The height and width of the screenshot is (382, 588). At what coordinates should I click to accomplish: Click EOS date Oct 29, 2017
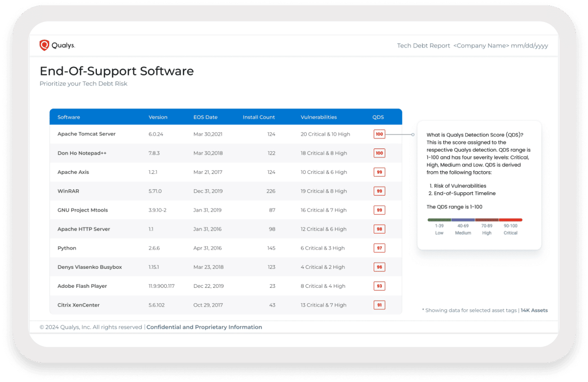[x=208, y=305]
